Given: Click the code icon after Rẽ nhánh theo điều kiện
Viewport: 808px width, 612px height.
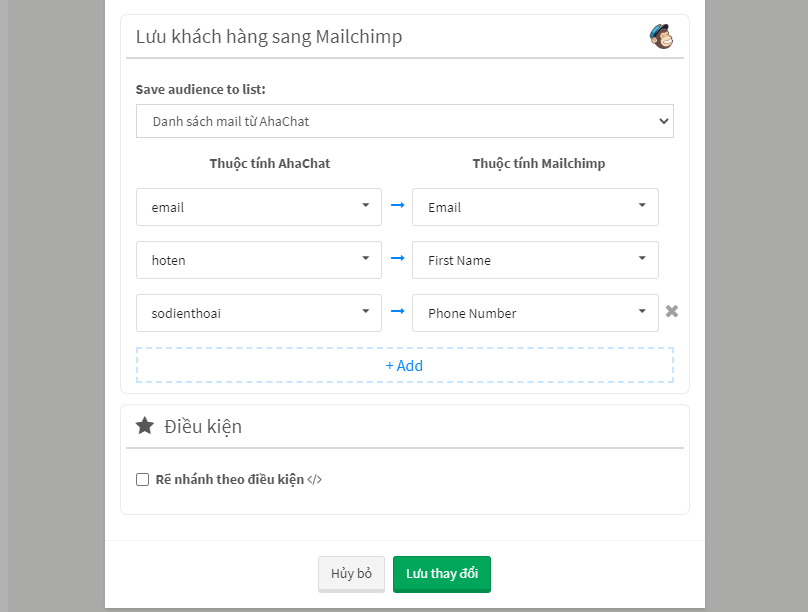Looking at the screenshot, I should pos(314,480).
